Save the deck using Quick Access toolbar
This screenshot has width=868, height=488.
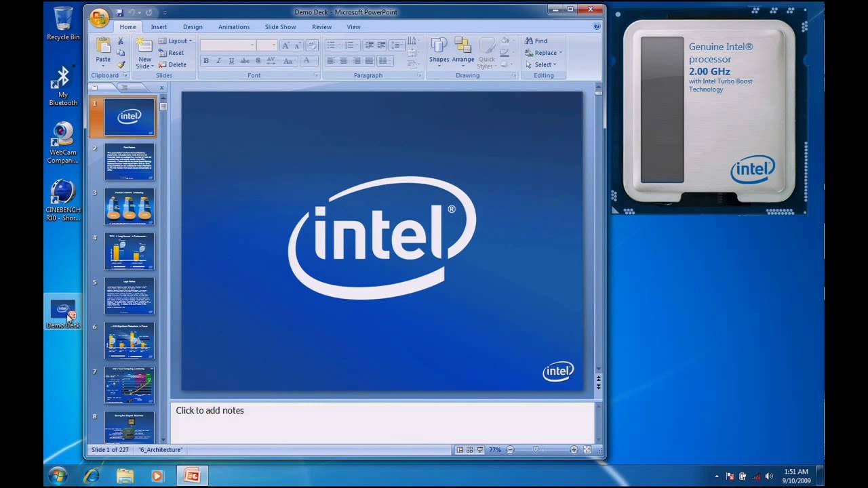tap(120, 12)
